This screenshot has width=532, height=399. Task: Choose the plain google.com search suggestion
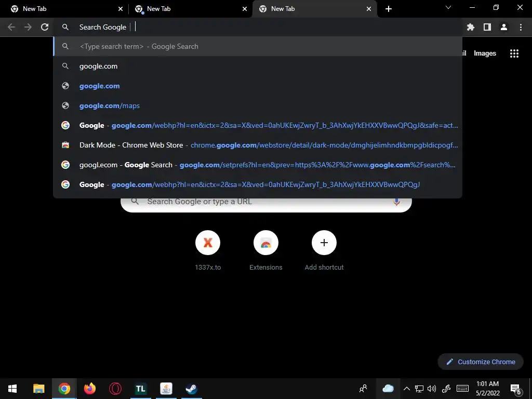click(258, 66)
